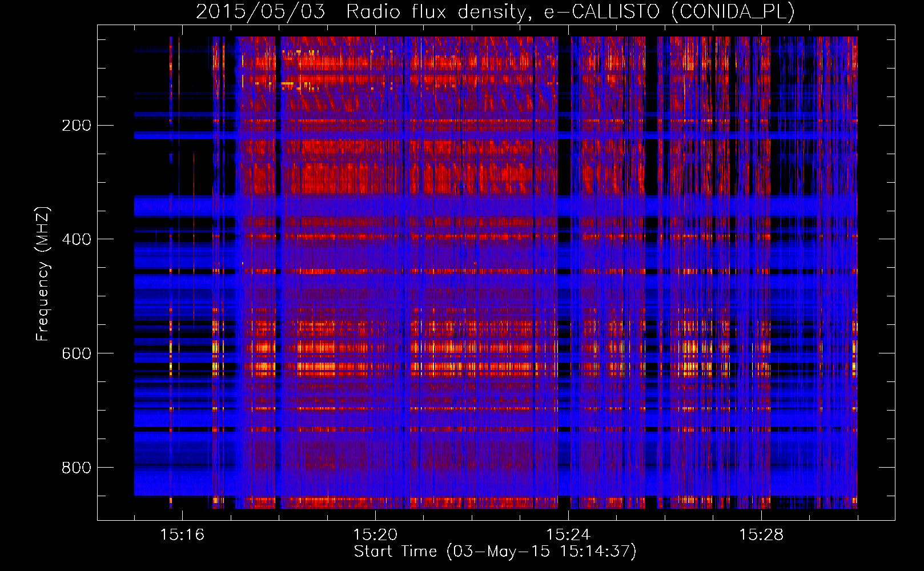Click the 400 frequency tick label
Screen dimensions: 924x571
[76, 239]
